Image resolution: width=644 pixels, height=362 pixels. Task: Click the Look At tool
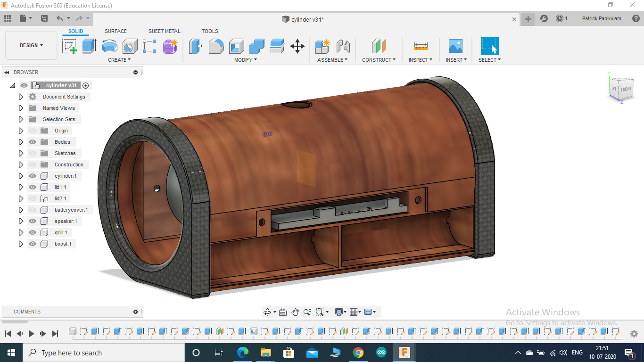pos(283,312)
